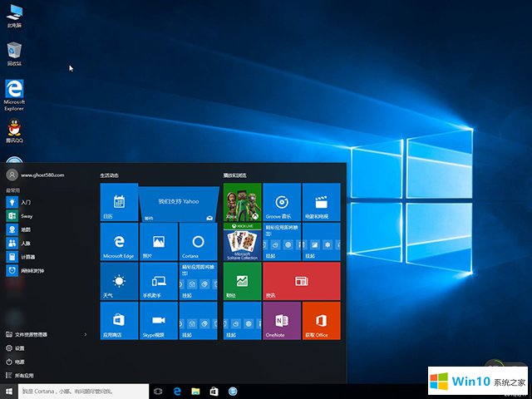Viewport: 532px width, 399px height.
Task: Open Task View on taskbar
Action: click(158, 392)
